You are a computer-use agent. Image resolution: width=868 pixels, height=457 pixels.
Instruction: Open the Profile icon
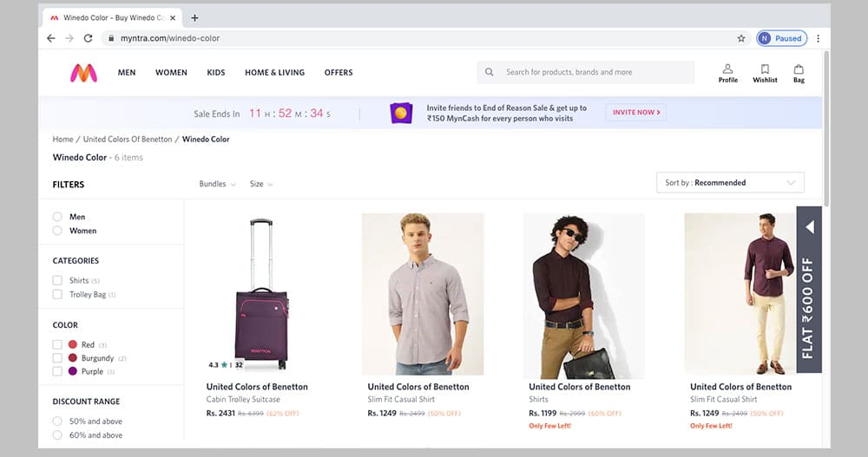click(727, 69)
